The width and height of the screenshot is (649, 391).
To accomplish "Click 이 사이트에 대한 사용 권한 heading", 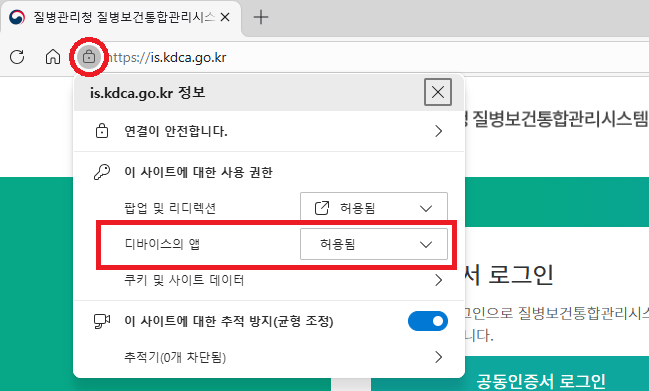I will (199, 172).
